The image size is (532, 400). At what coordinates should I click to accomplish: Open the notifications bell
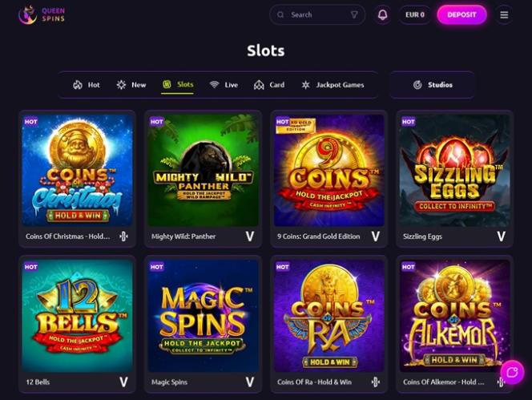tap(382, 14)
